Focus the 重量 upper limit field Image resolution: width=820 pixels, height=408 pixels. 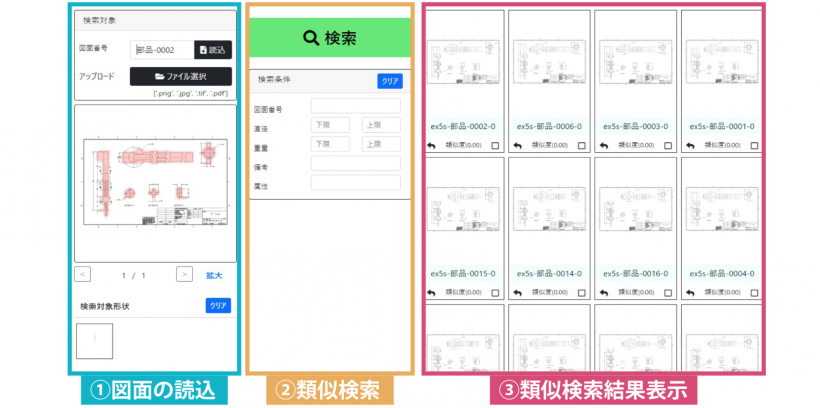pos(381,144)
